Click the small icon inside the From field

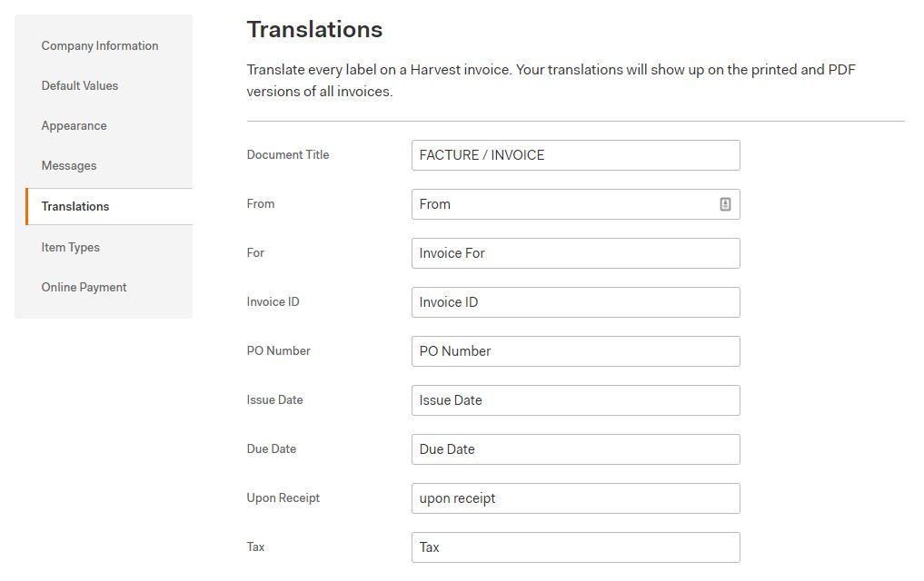click(724, 203)
